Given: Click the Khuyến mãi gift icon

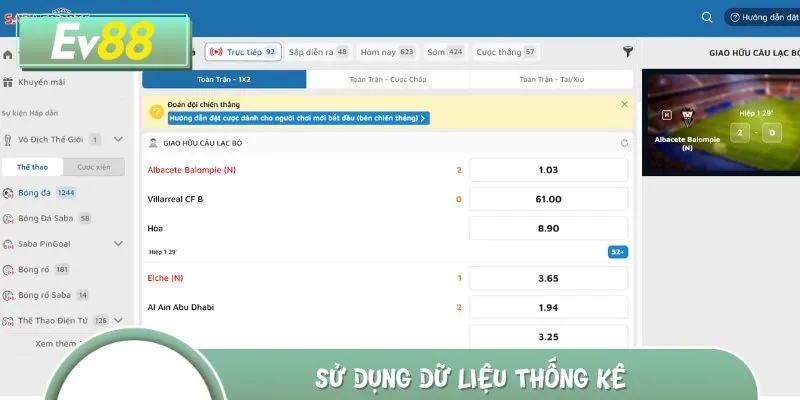Looking at the screenshot, I should 8,82.
